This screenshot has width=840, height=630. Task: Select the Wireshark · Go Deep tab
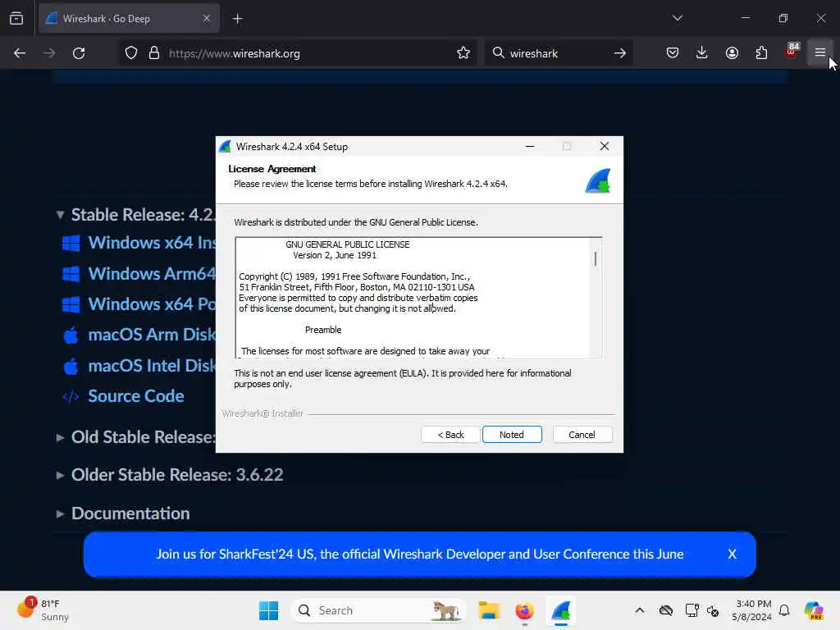click(x=129, y=18)
